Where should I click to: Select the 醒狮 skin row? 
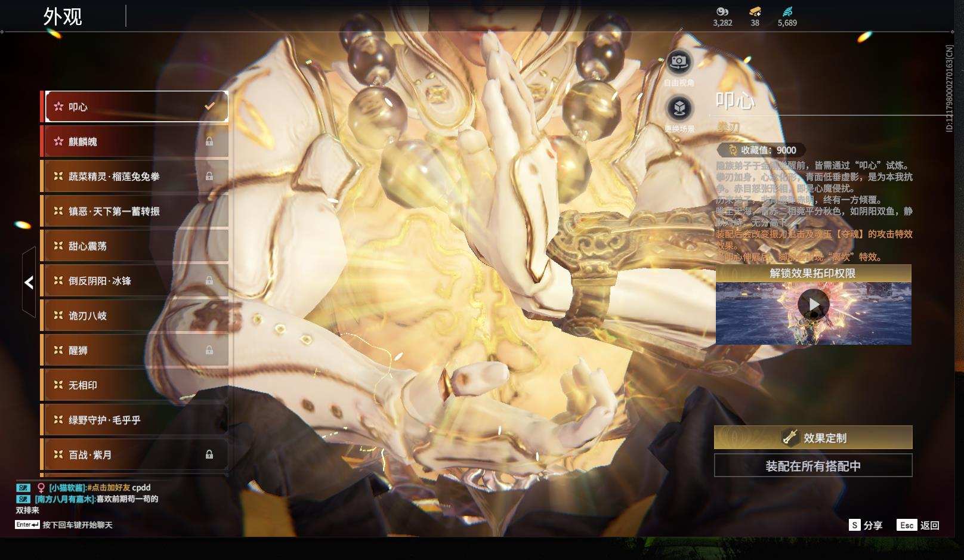pyautogui.click(x=135, y=350)
